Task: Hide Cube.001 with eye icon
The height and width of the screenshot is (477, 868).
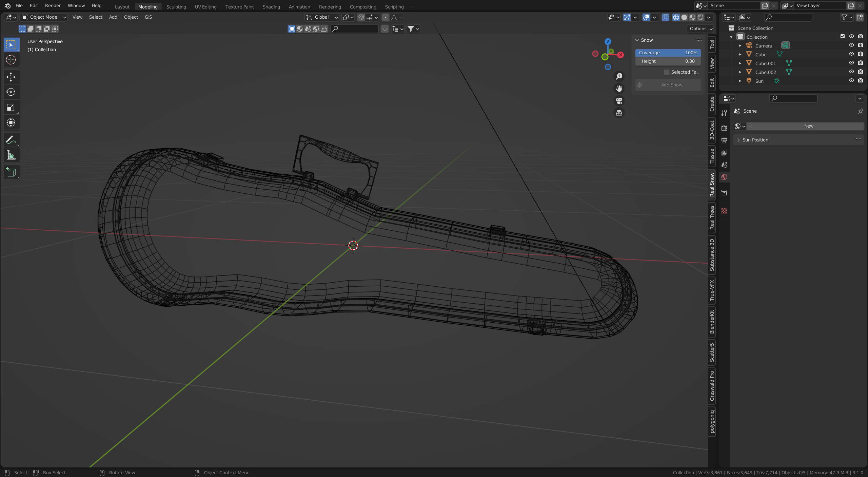Action: (851, 63)
